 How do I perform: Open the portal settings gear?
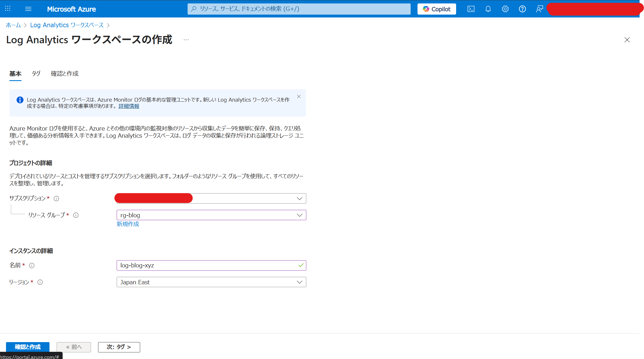(x=505, y=9)
